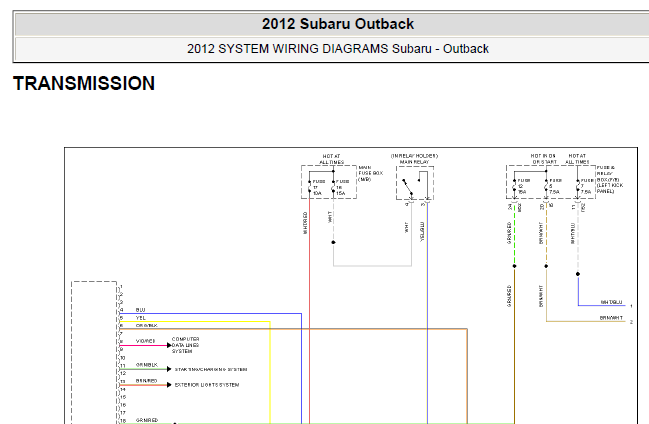Click the BRN/RED wire label at pin 13
Viewport: 649px width, 424px height.
pyautogui.click(x=147, y=381)
